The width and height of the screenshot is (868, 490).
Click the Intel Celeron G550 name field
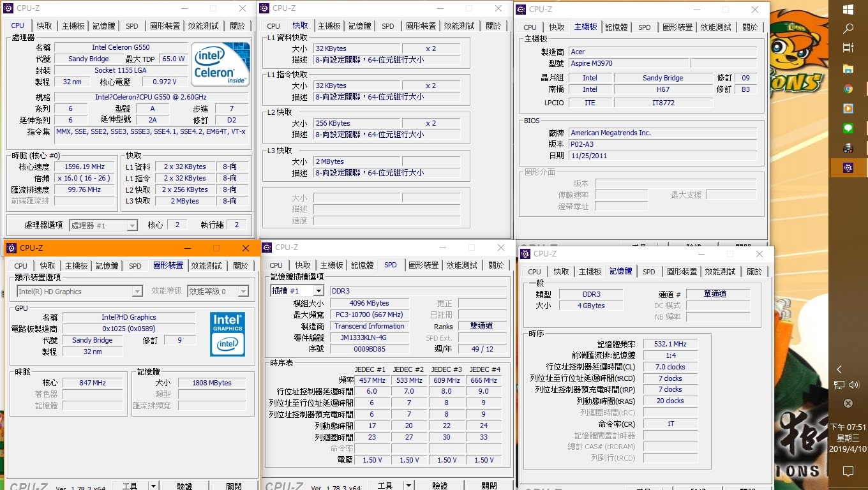[121, 47]
